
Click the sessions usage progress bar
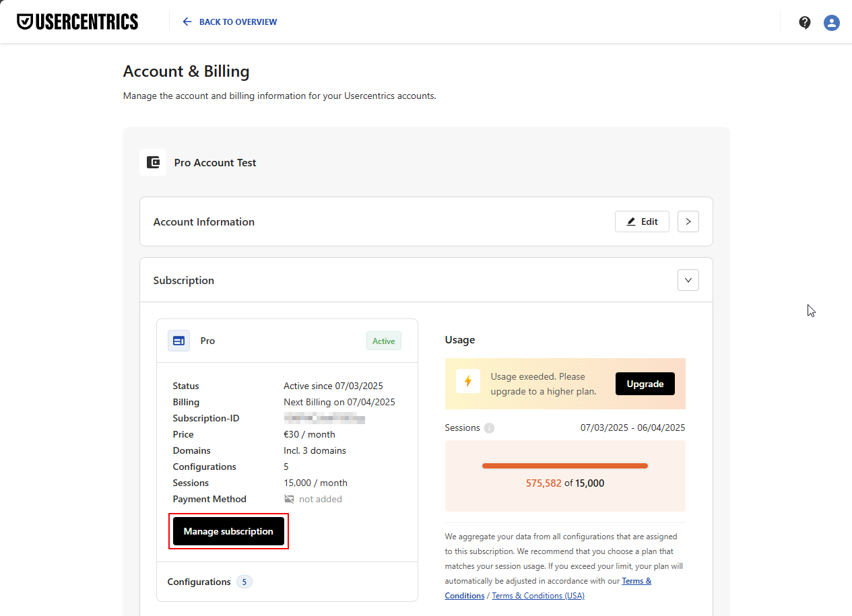click(x=565, y=466)
